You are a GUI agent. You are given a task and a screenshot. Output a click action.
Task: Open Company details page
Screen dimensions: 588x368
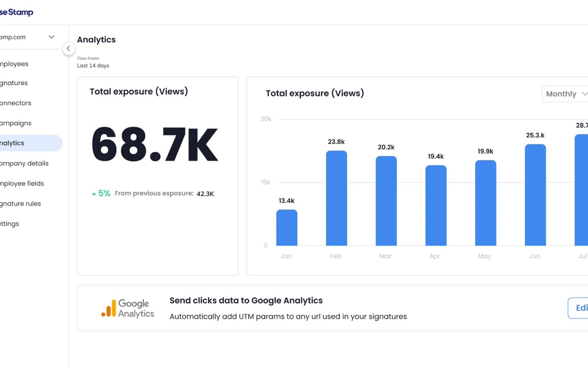point(24,163)
